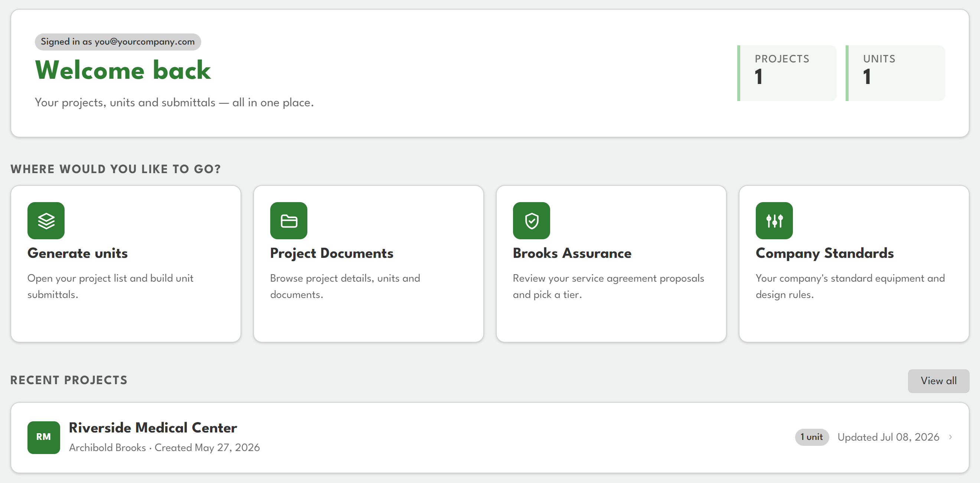Open the Riverside Medical Center project
980x483 pixels.
pos(490,438)
